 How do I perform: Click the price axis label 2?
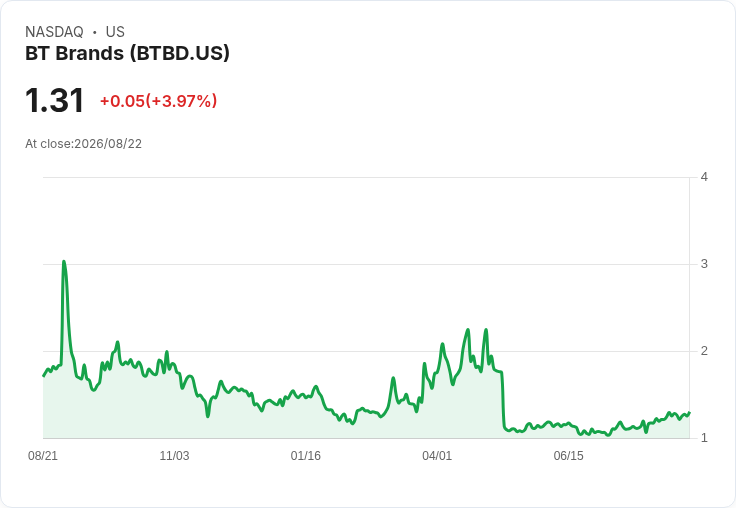tap(704, 351)
